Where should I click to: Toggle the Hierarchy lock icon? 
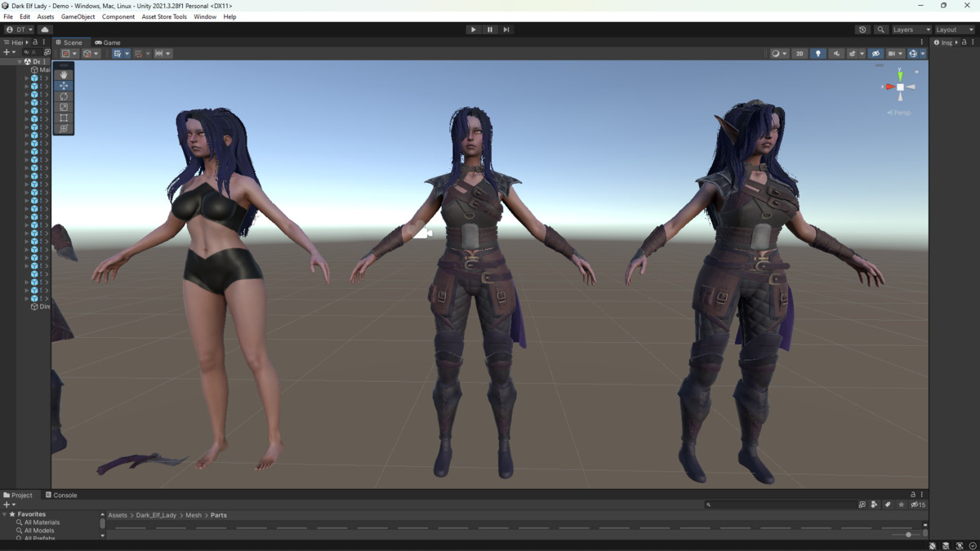35,42
